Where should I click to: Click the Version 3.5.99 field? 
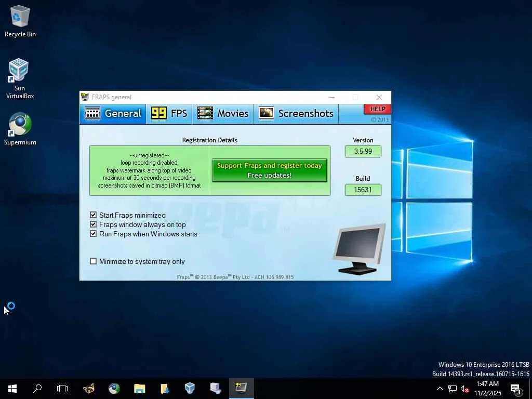point(363,151)
